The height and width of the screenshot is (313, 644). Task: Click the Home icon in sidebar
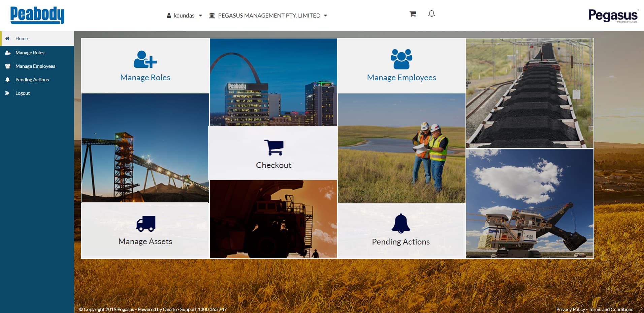7,38
